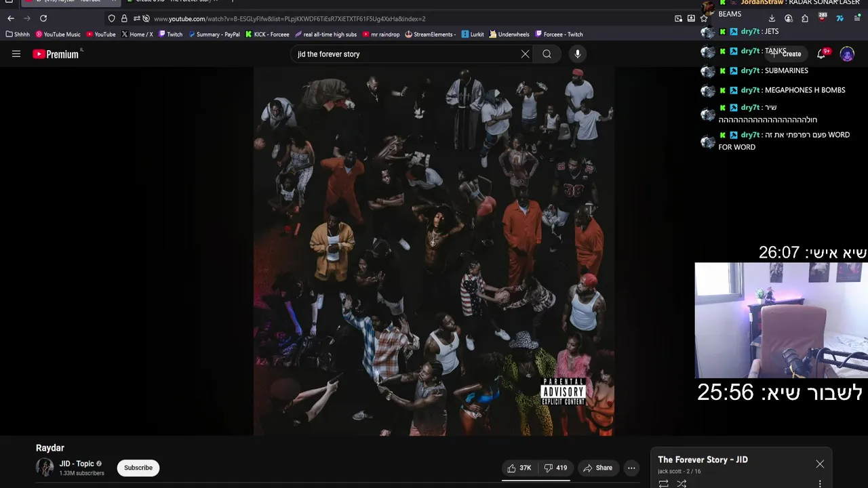Click the album art video player

point(434,251)
